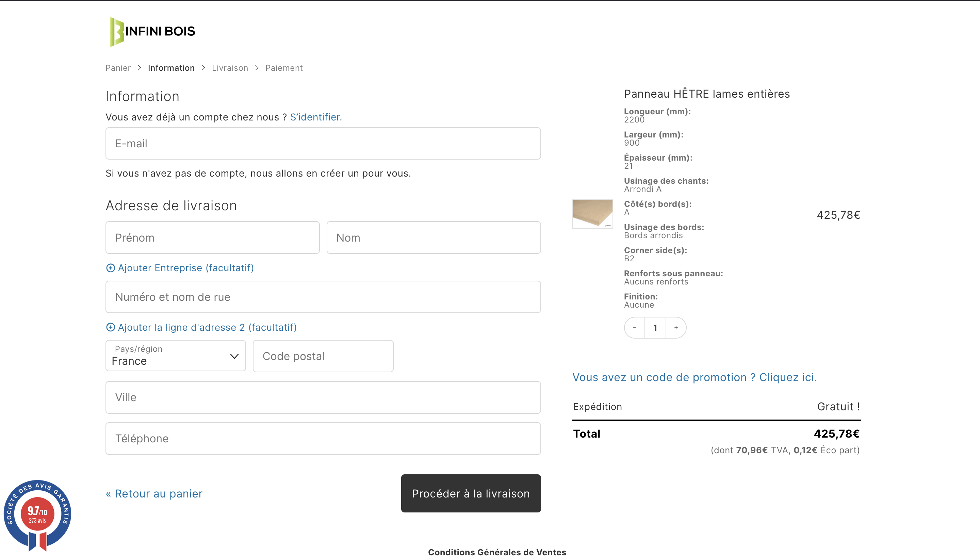Screen dimensions: 980x556
Task: Click the quantity value field showing 1
Action: (x=655, y=328)
